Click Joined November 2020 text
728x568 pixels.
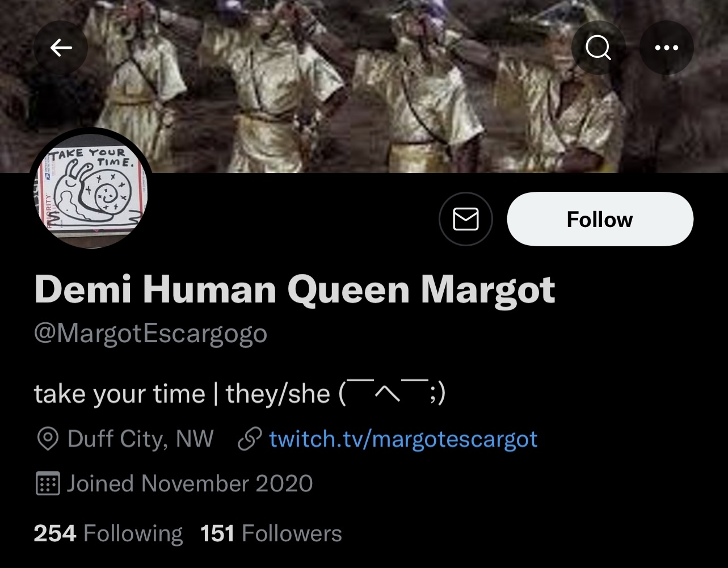tap(190, 484)
